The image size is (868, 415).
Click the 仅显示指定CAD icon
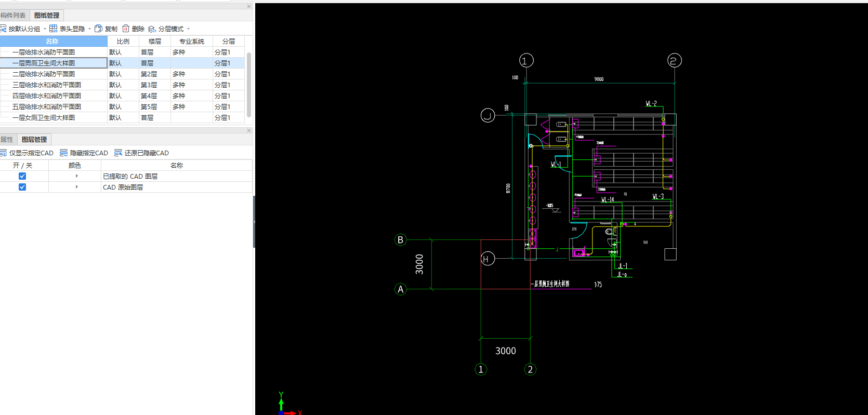[x=3, y=153]
